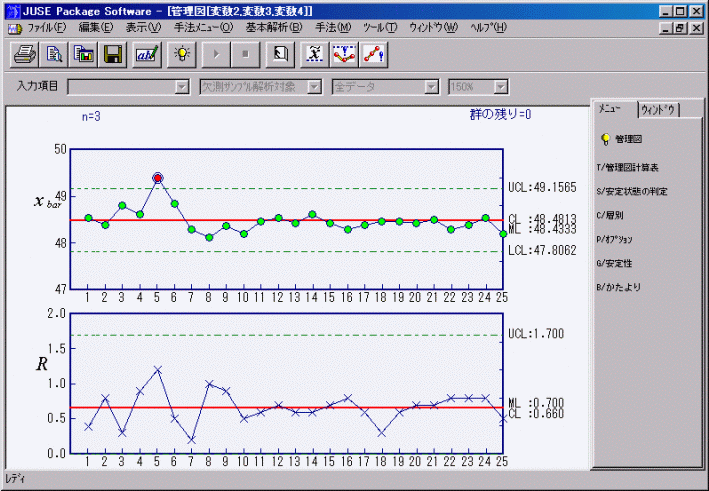Open the 基本解析(B) menu
The image size is (709, 491).
tap(274, 28)
